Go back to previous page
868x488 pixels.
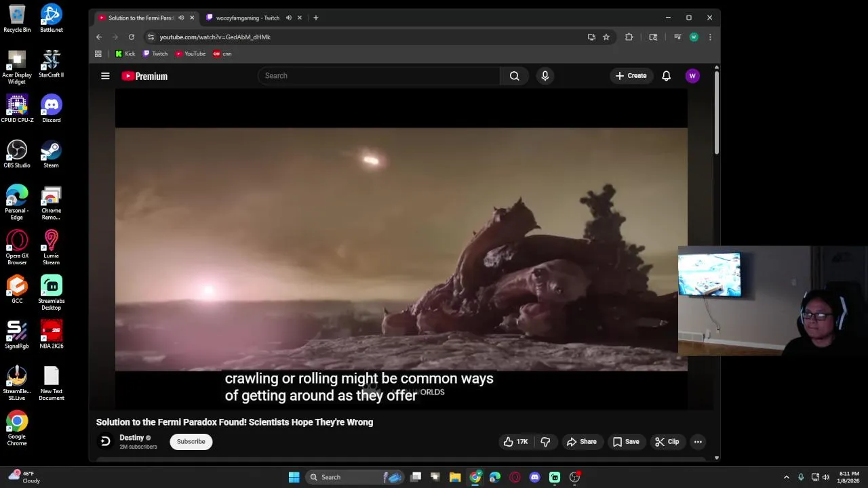click(99, 37)
